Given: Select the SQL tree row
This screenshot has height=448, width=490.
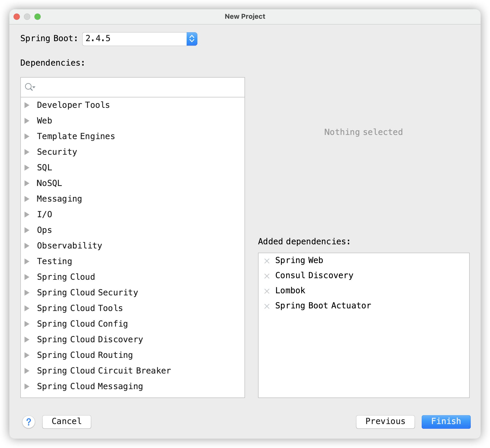Looking at the screenshot, I should coord(133,167).
